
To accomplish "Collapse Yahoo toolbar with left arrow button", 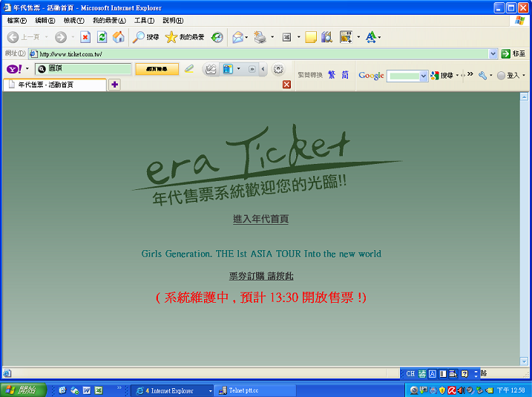I will (x=263, y=69).
